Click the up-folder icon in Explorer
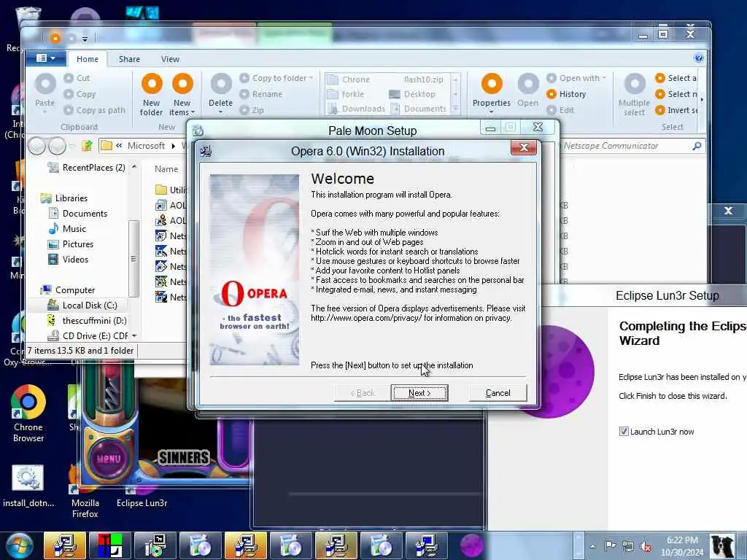 [87, 146]
